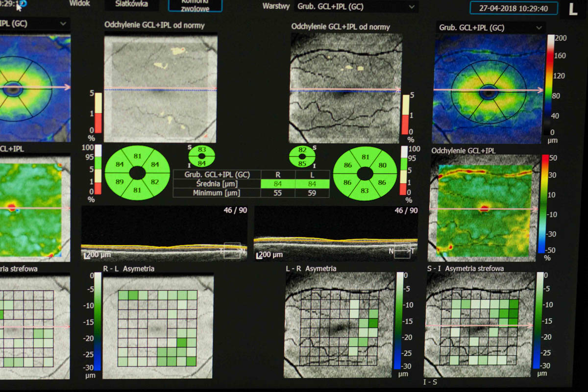
Task: Open the L - R Asymetria grid image
Action: [x=340, y=325]
